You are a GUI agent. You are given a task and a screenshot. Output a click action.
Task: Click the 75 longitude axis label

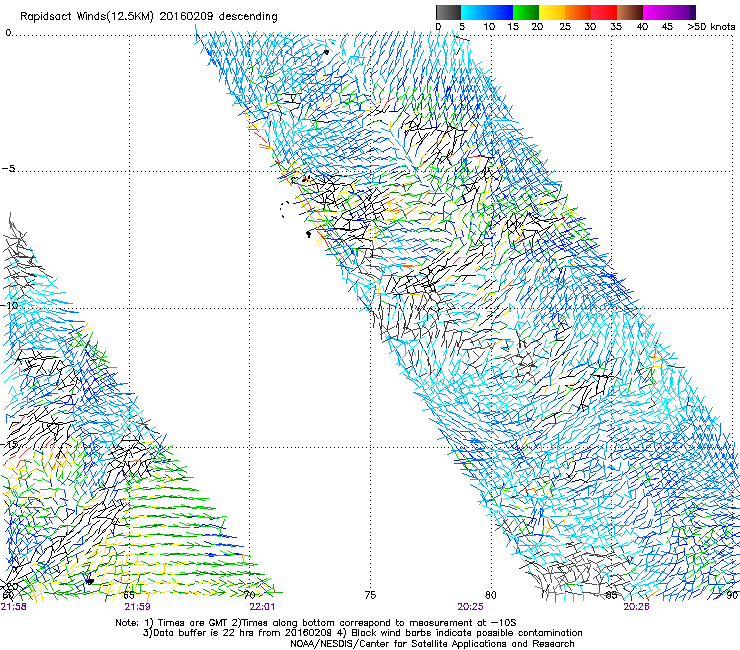tap(370, 595)
